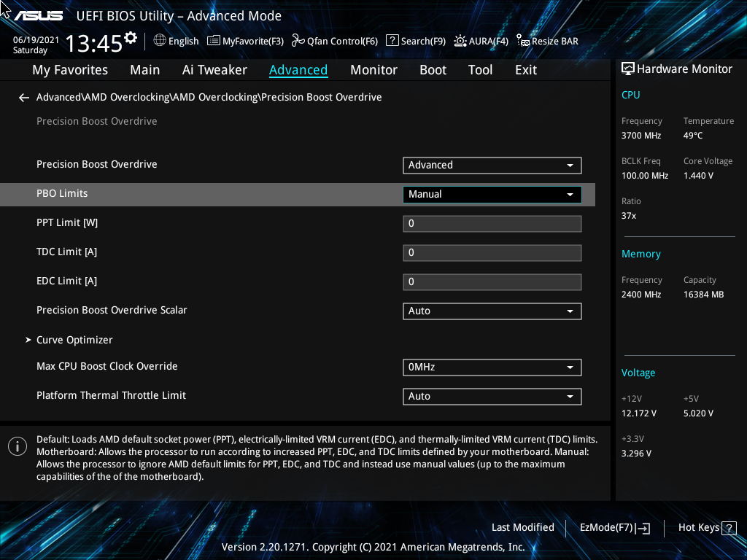The width and height of the screenshot is (747, 560).
Task: Click the 3700 MHz CPU frequency value
Action: pyautogui.click(x=640, y=136)
